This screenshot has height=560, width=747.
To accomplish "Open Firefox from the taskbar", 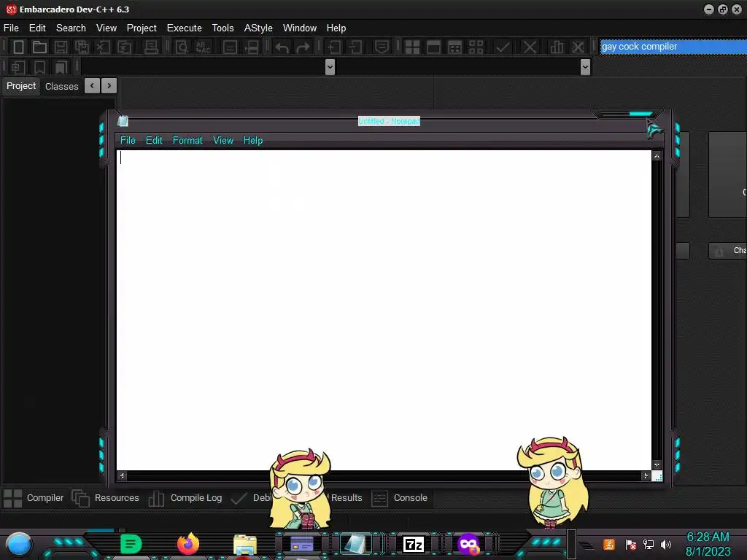I will [188, 544].
